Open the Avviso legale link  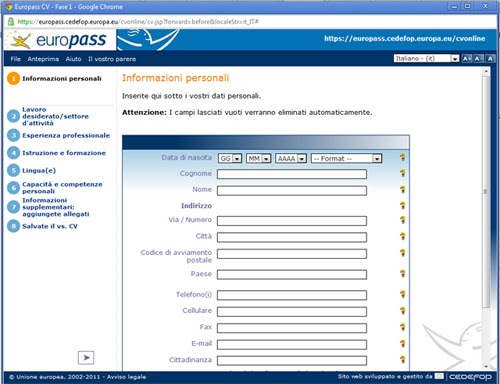126,377
